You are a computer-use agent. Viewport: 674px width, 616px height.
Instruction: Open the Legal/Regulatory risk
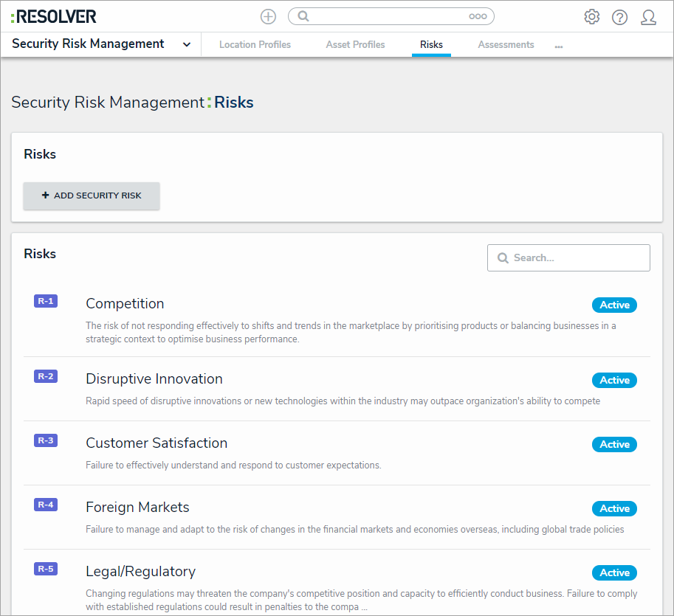(x=140, y=571)
